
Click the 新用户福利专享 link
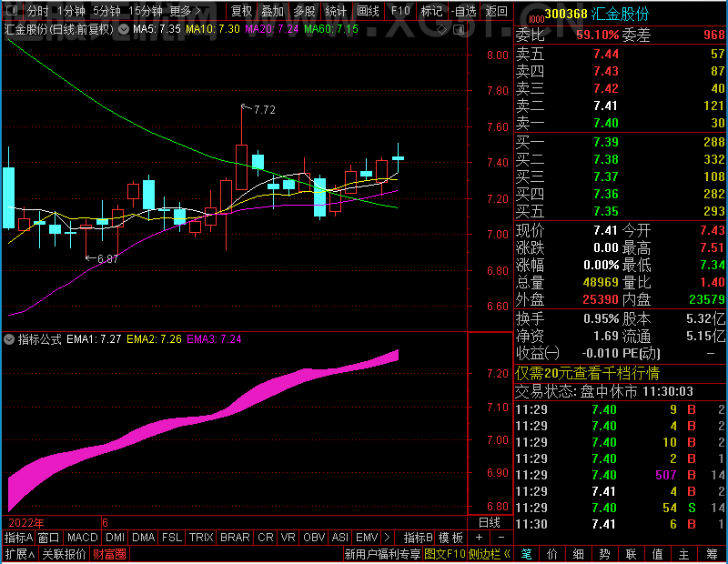pyautogui.click(x=382, y=554)
